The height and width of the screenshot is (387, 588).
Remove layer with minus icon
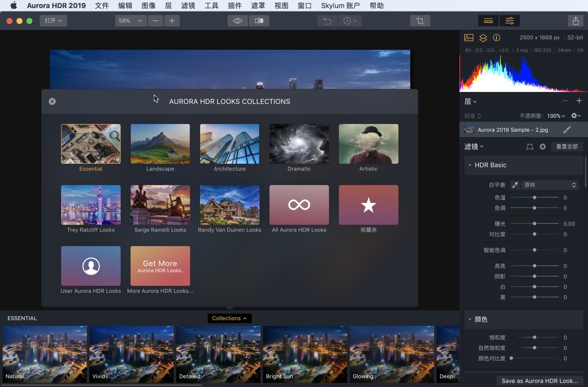click(x=565, y=101)
